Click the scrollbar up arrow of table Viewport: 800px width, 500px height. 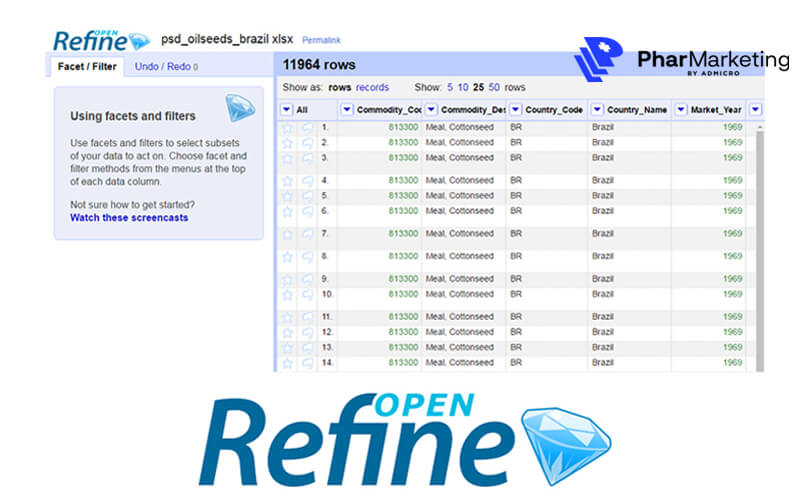tap(760, 127)
